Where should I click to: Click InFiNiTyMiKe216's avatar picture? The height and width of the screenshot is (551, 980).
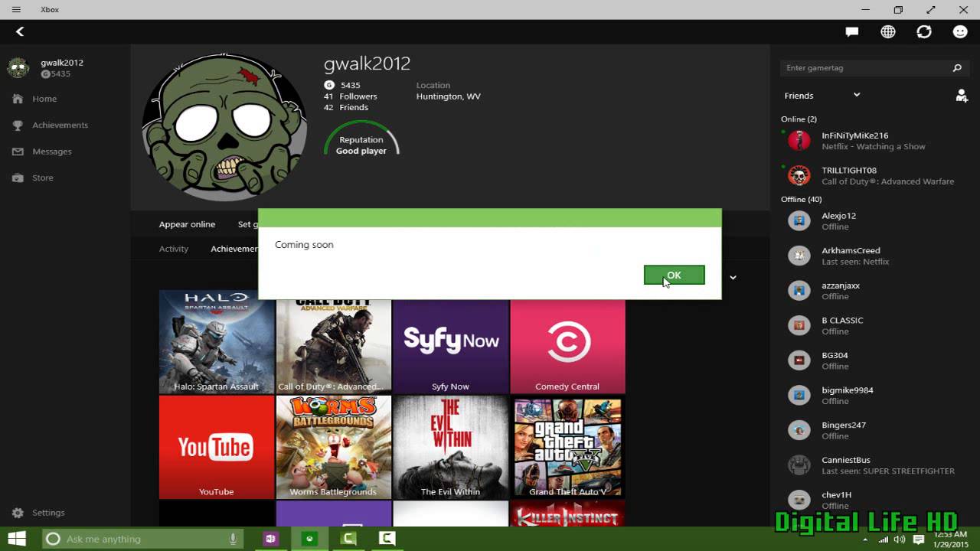[799, 141]
